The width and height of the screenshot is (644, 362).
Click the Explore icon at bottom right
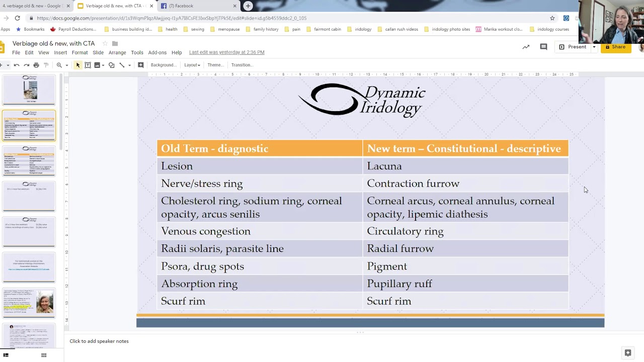coord(627,353)
